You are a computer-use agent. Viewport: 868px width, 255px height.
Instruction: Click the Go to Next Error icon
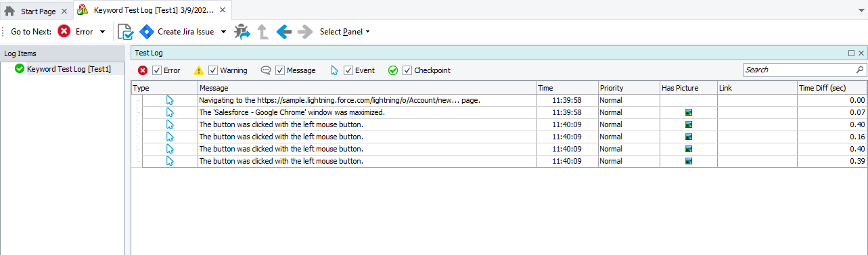(64, 31)
